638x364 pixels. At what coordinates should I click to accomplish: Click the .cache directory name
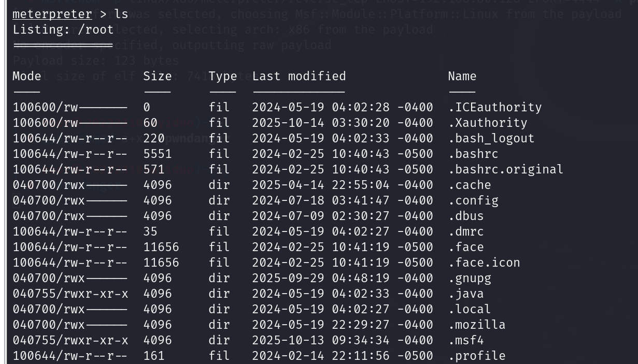[x=469, y=185]
